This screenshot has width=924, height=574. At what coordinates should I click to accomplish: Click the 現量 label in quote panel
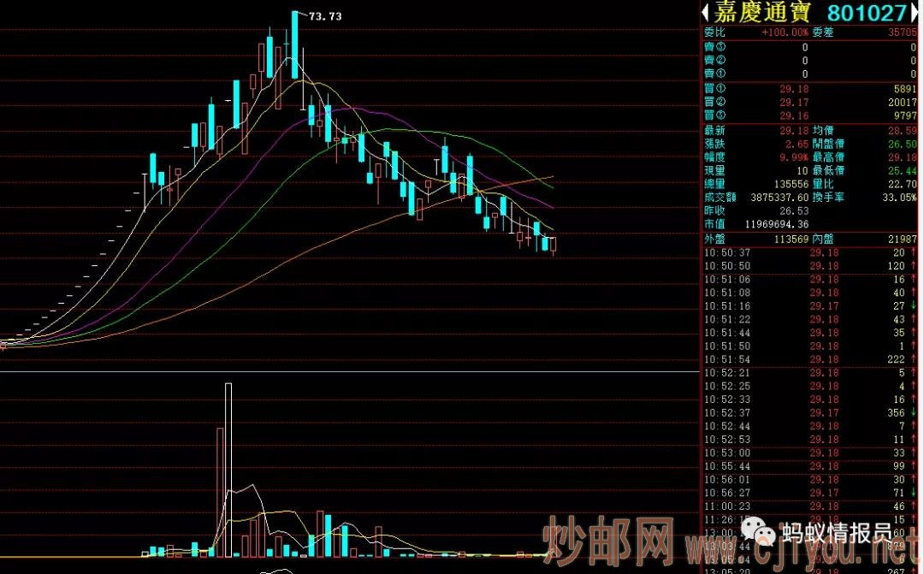tap(714, 171)
